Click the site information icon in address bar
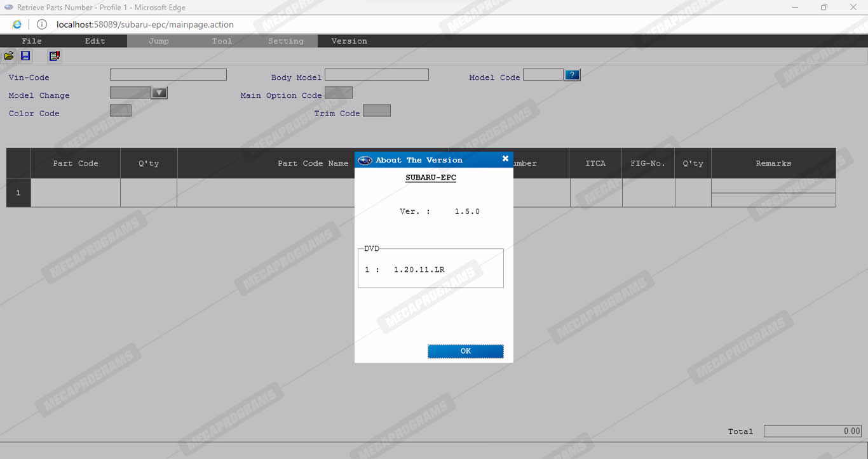 coord(42,25)
